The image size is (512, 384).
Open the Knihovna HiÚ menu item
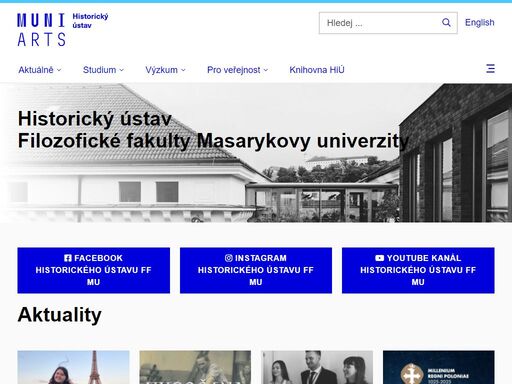coord(317,70)
